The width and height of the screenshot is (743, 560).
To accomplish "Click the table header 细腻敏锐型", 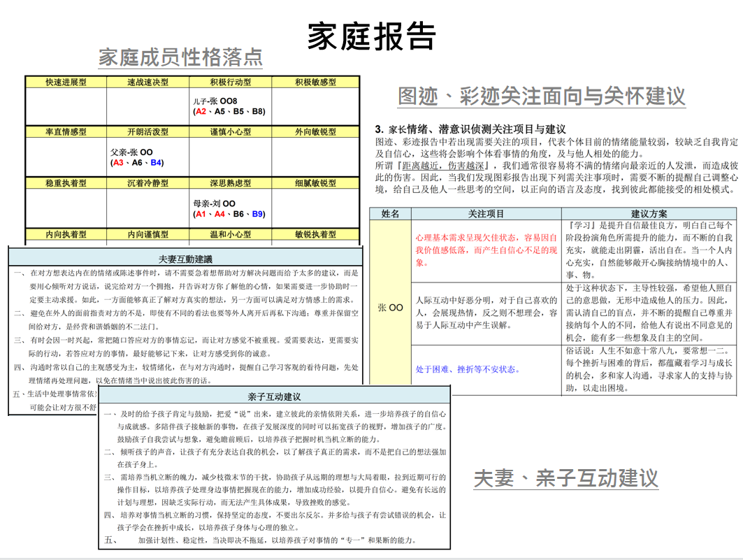I will [316, 183].
